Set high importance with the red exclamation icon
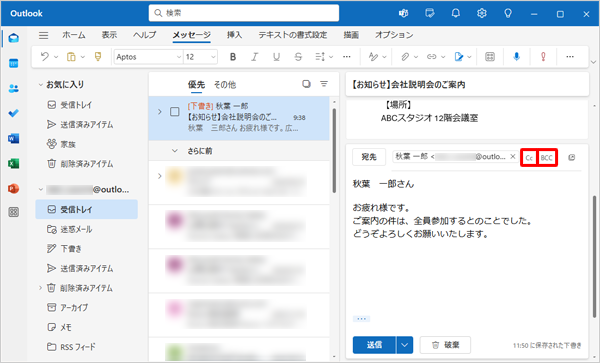Screen dimensions: 600x363 (543, 57)
